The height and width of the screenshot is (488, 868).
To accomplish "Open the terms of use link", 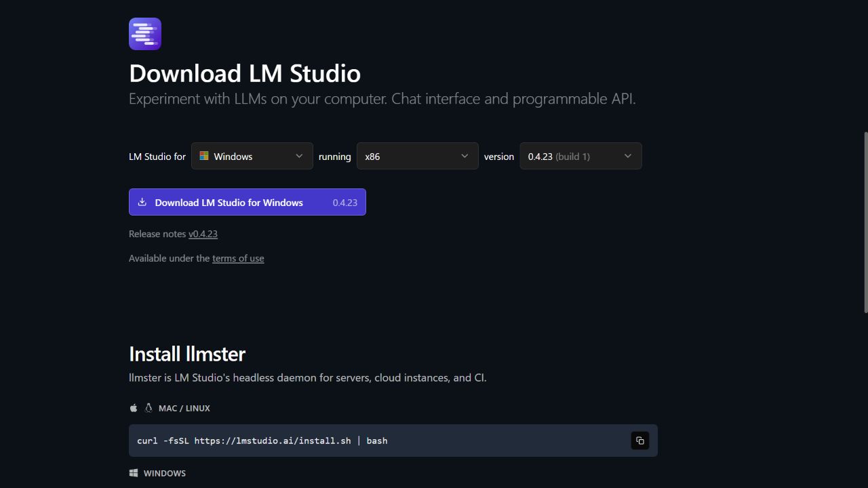I will pos(238,258).
